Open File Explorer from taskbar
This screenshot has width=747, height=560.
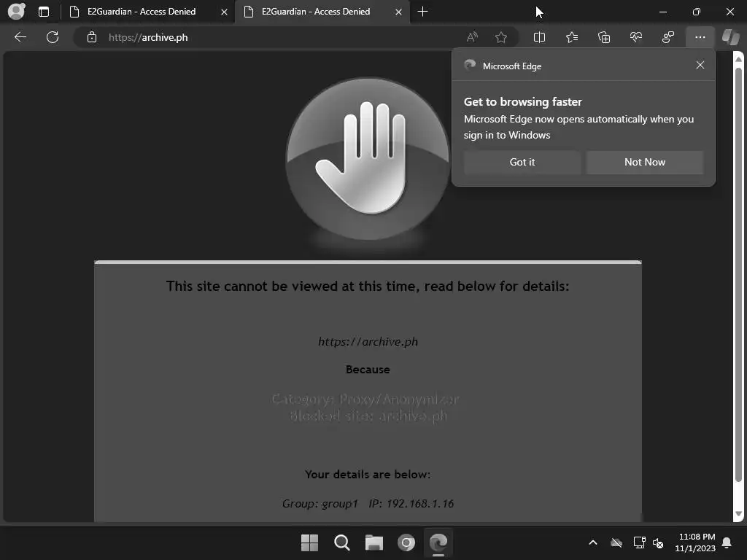point(374,542)
